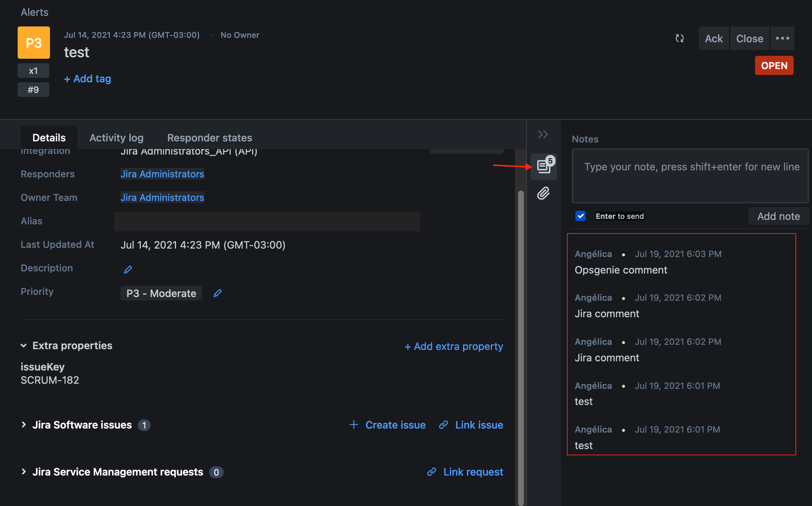Collapse the Extra properties section
This screenshot has width=812, height=506.
(x=24, y=345)
